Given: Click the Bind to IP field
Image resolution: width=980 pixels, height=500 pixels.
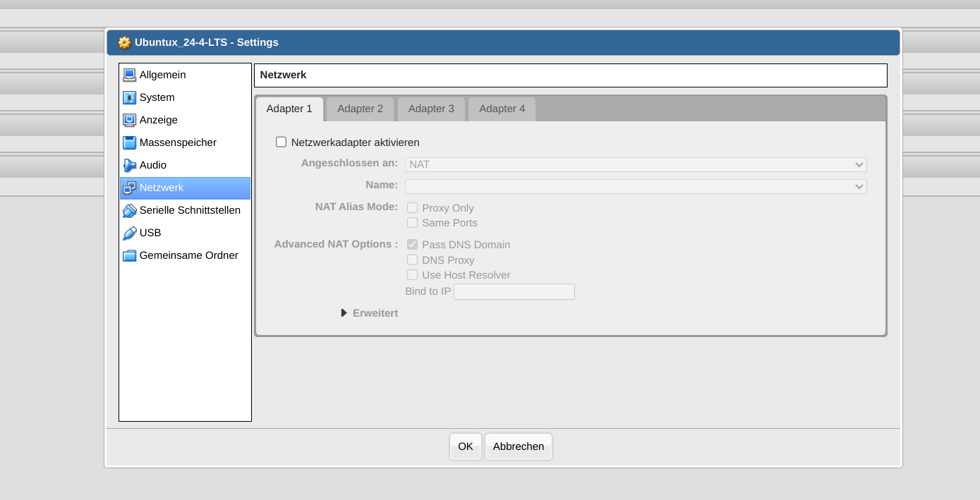Looking at the screenshot, I should (514, 291).
